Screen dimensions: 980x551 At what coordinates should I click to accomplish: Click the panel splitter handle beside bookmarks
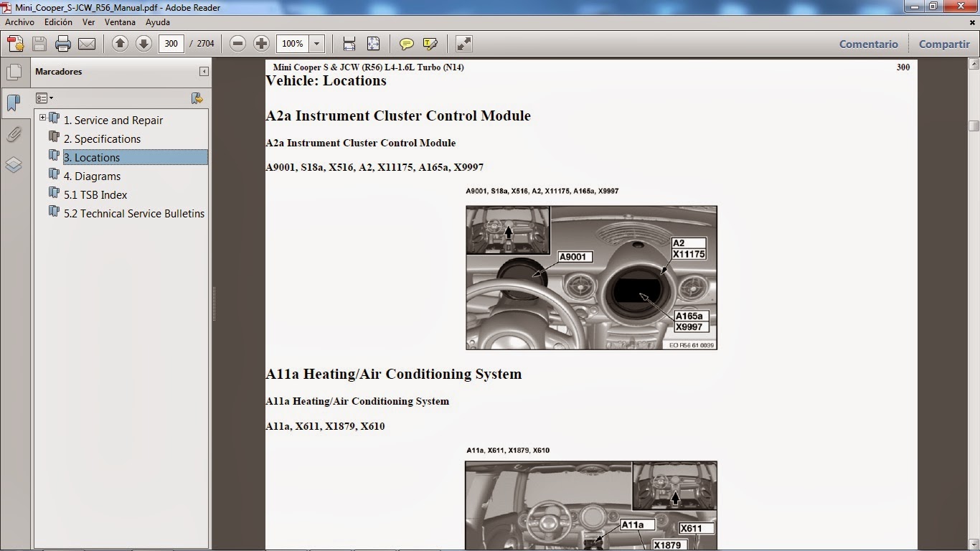pos(213,304)
